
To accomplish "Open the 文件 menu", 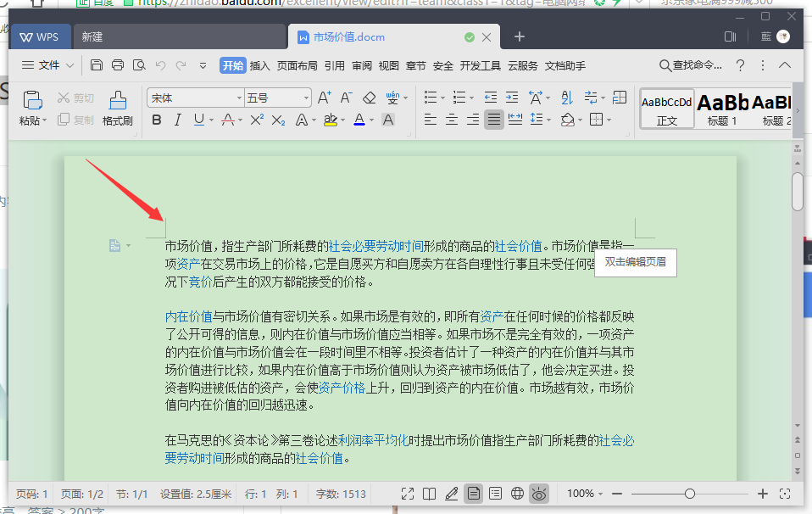I will click(47, 65).
